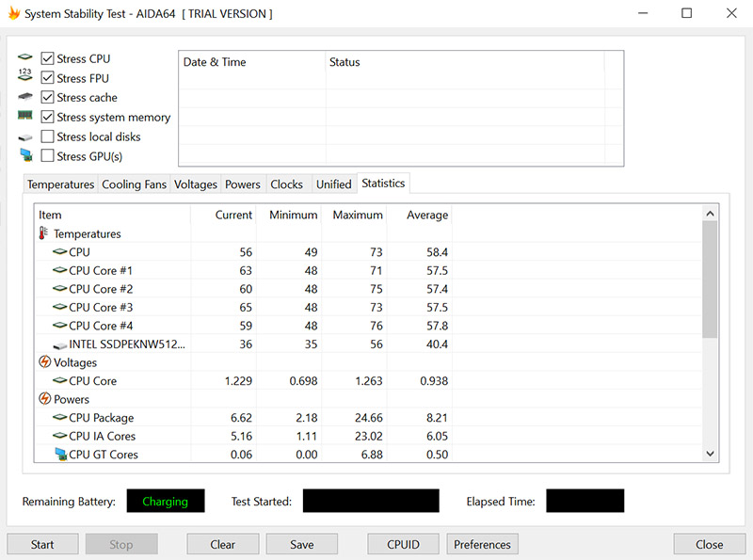
Task: Toggle the Stress system memory checkbox
Action: [x=47, y=118]
